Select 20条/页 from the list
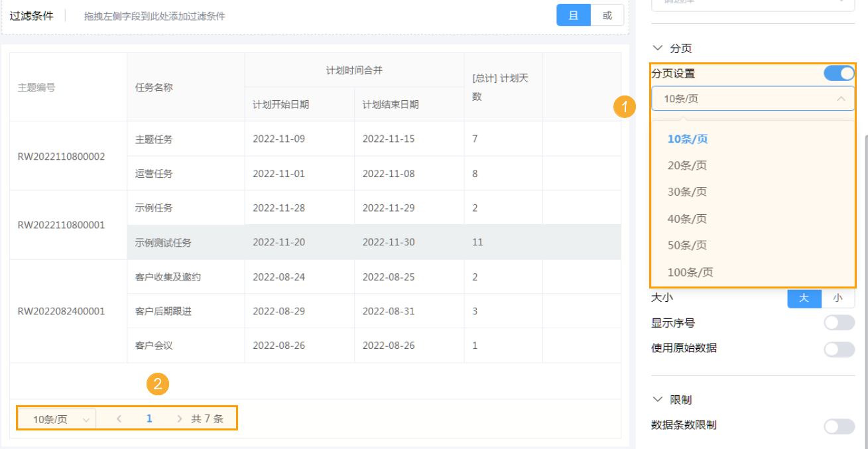The height and width of the screenshot is (449, 868). coord(687,166)
